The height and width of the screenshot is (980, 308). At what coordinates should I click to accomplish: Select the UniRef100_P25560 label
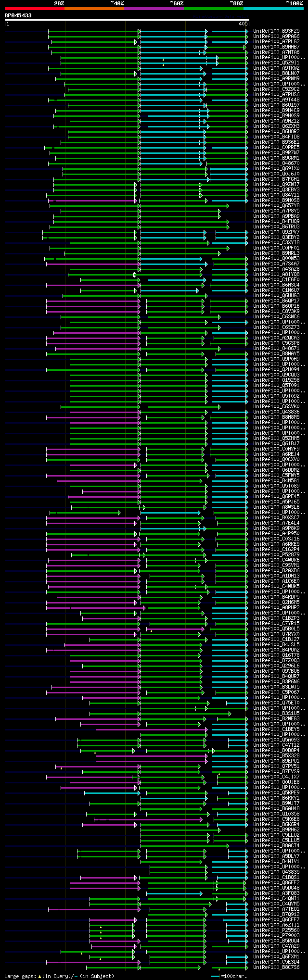point(276,930)
